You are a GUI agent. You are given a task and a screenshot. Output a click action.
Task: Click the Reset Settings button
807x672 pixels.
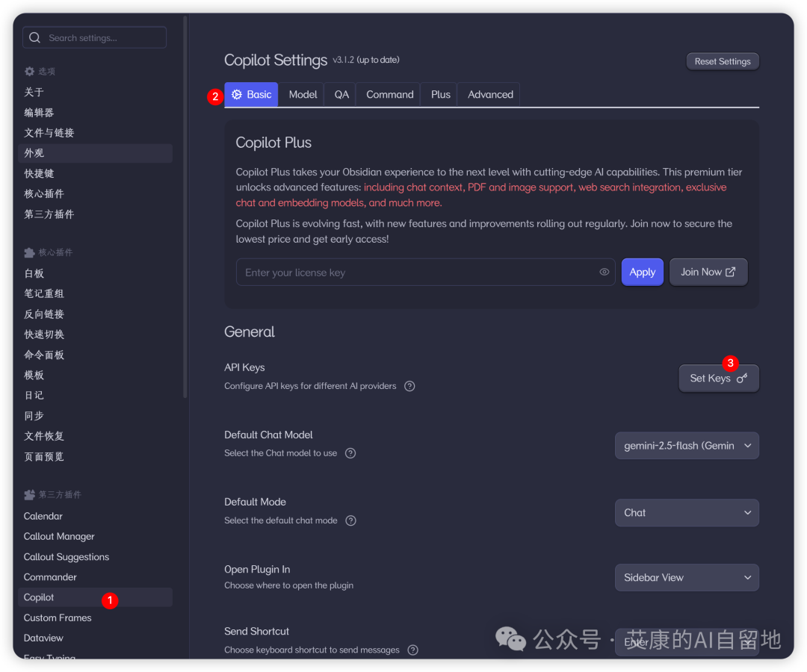click(x=723, y=61)
